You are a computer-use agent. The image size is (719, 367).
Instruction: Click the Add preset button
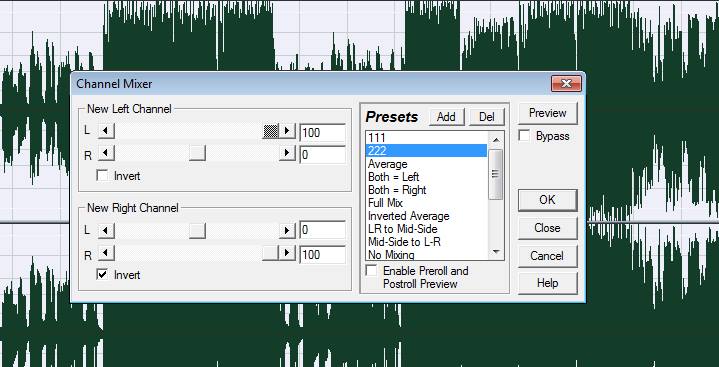click(x=447, y=117)
